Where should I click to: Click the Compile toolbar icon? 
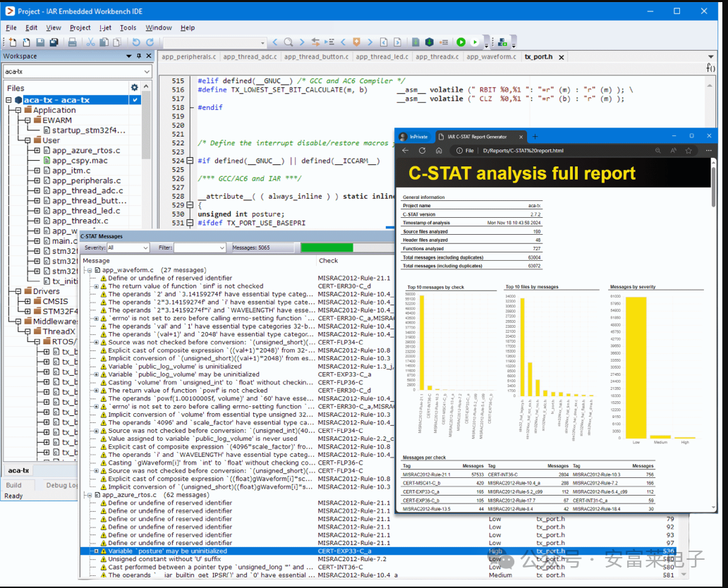click(416, 42)
